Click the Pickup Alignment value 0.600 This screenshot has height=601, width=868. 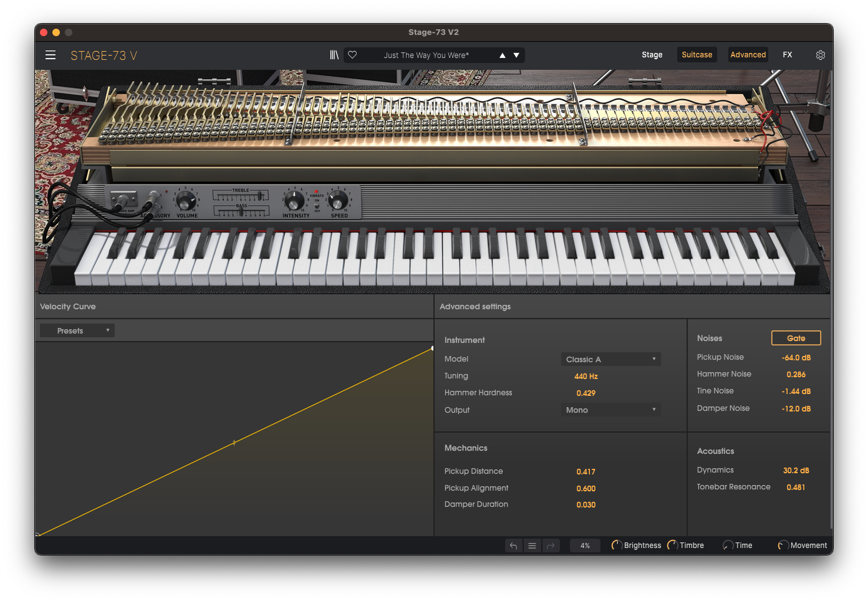click(586, 489)
